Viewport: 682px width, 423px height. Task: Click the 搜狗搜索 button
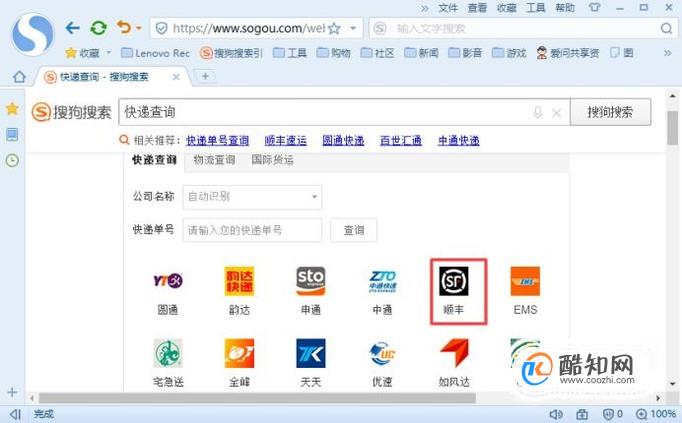[610, 112]
